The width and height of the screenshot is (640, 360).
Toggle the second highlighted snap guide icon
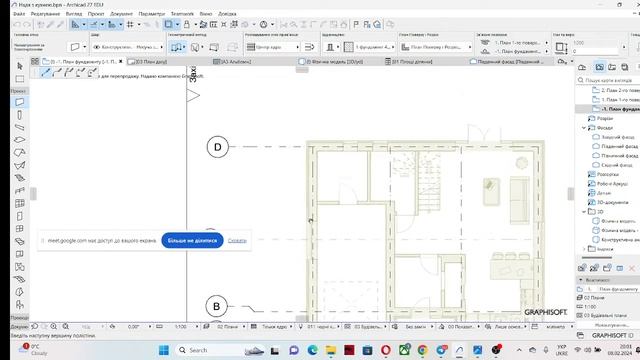(x=94, y=24)
